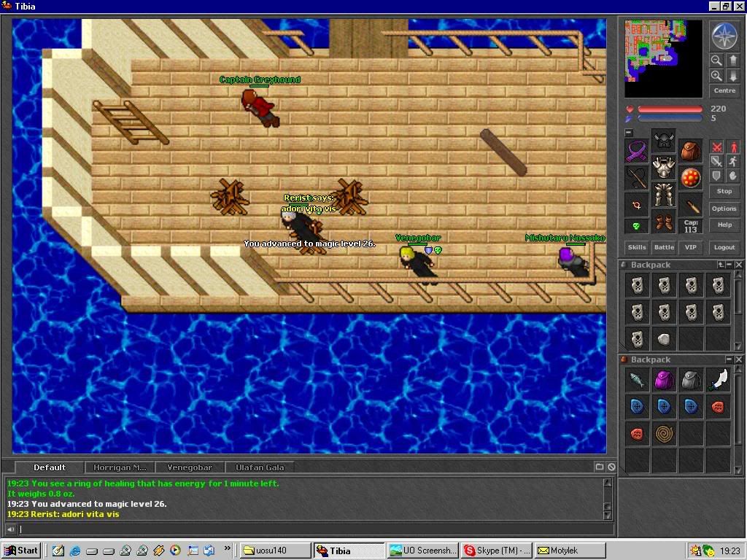
Task: Switch to the Default chat tab
Action: pos(50,467)
